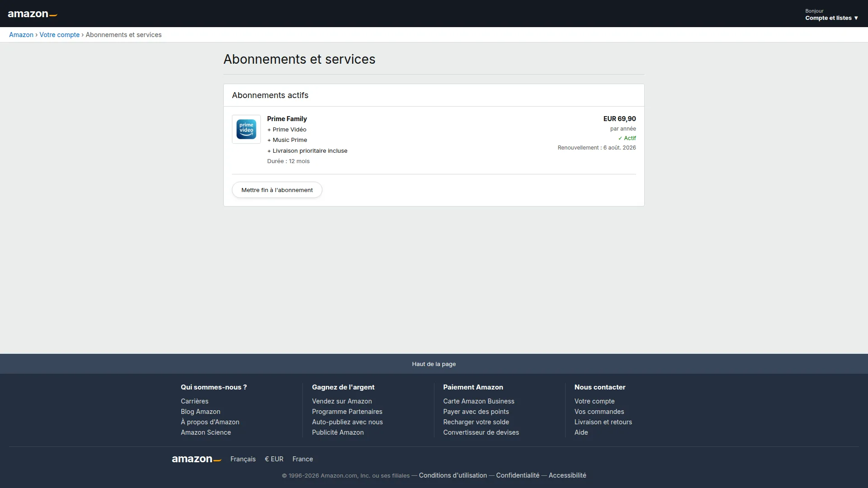Open Votre compte breadcrumb link
The width and height of the screenshot is (868, 488).
(59, 35)
